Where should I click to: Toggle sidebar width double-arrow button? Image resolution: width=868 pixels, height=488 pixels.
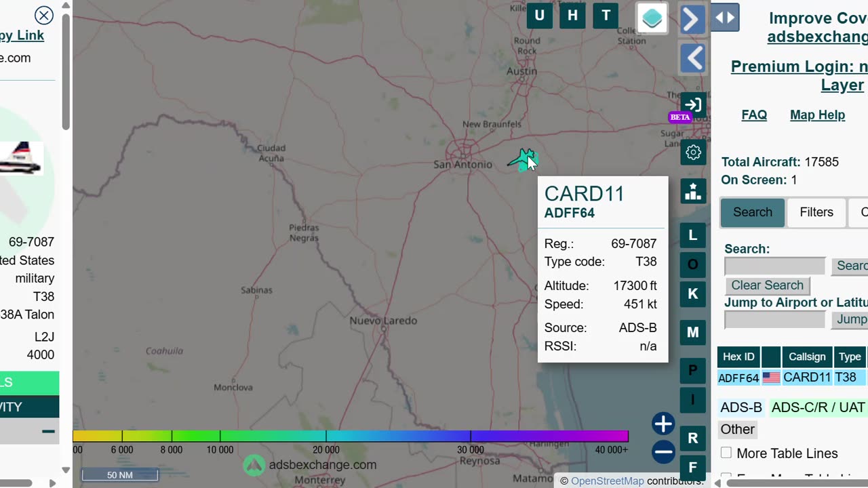[x=725, y=18]
